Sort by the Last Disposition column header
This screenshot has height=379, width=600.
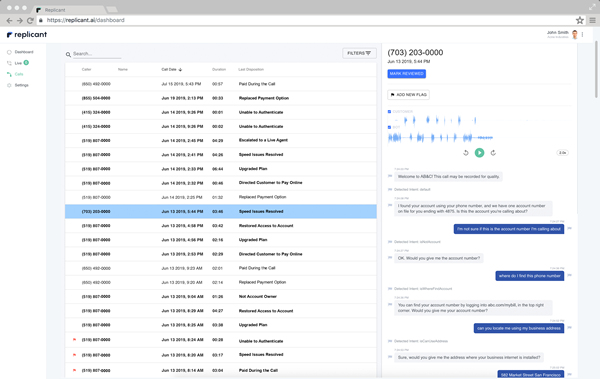pos(251,69)
